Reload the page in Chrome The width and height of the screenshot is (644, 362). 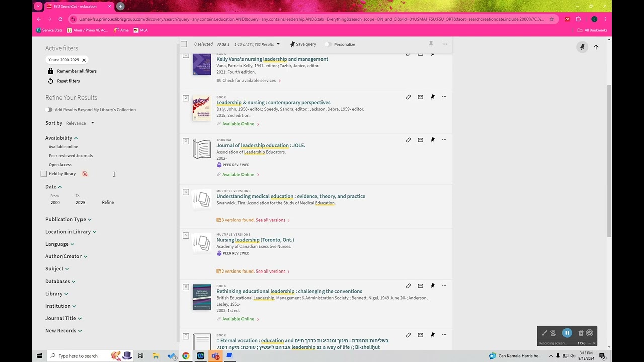60,19
